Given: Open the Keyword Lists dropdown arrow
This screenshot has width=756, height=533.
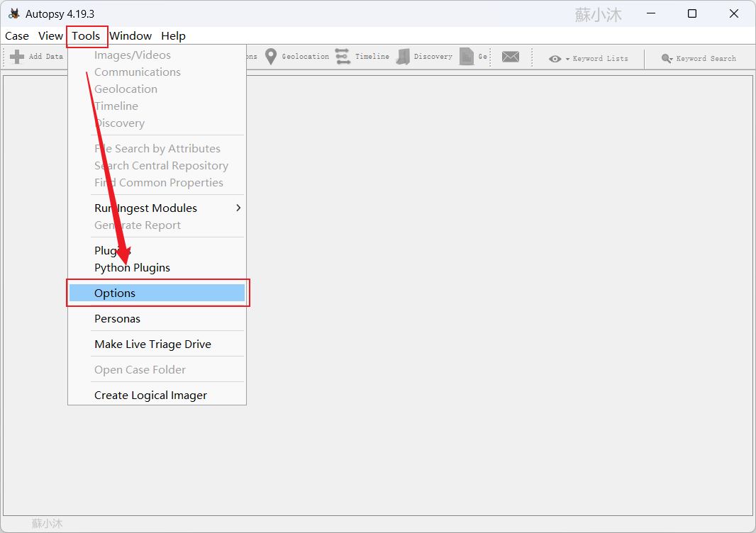Looking at the screenshot, I should click(567, 59).
